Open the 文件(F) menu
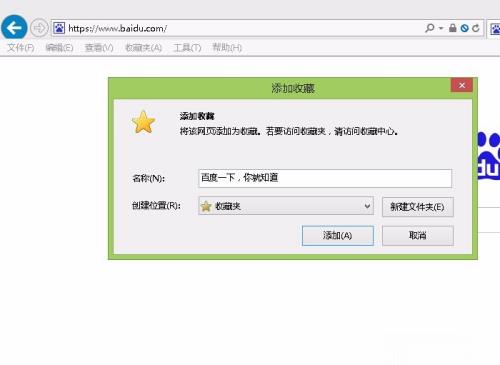The width and height of the screenshot is (500, 365). pos(21,48)
